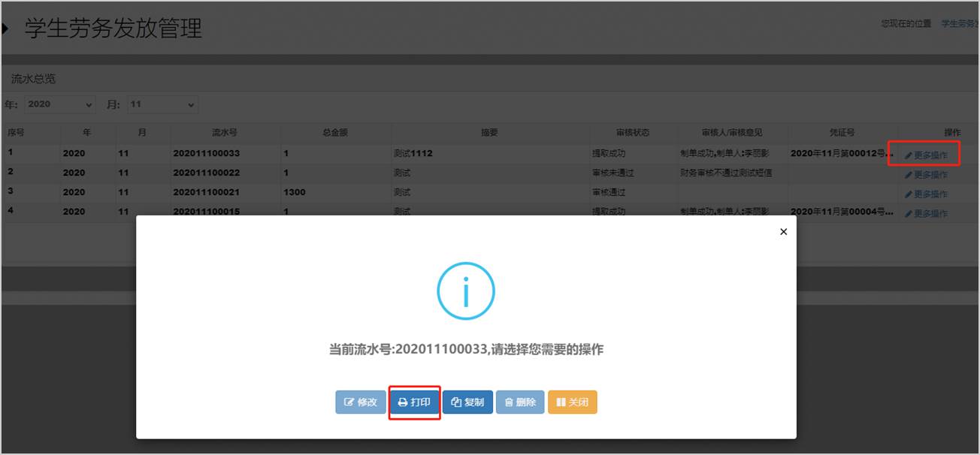Click the 总金额 column header
The width and height of the screenshot is (980, 455).
pyautogui.click(x=335, y=133)
